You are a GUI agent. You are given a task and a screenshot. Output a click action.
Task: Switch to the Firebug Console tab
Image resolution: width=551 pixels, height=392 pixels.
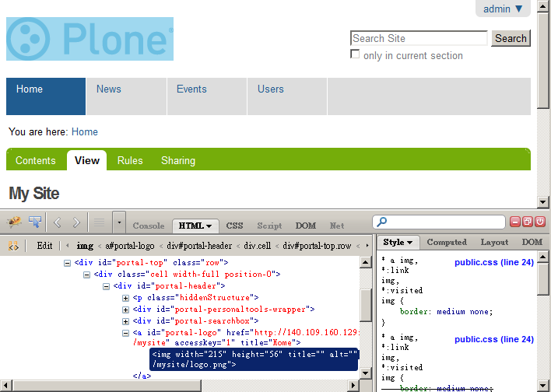click(x=149, y=226)
